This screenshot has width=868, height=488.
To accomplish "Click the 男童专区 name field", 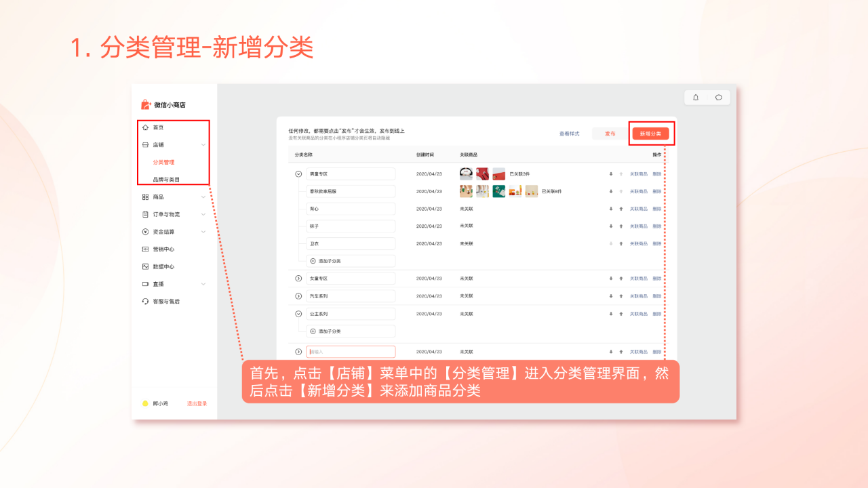I will (351, 174).
